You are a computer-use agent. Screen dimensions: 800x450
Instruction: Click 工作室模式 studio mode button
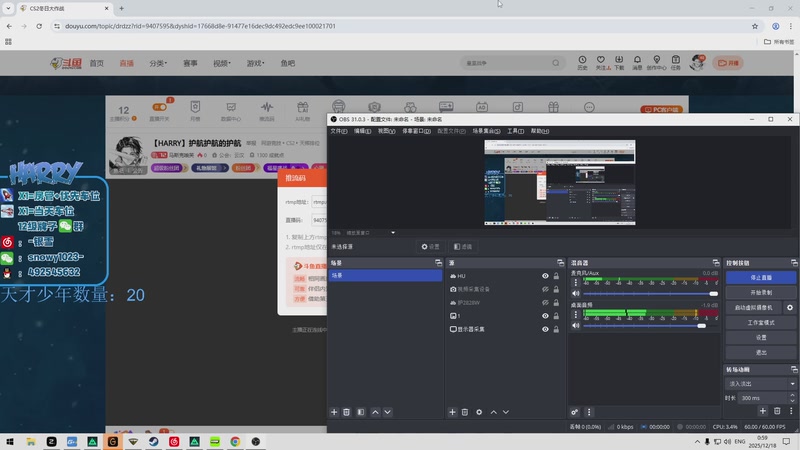click(761, 323)
